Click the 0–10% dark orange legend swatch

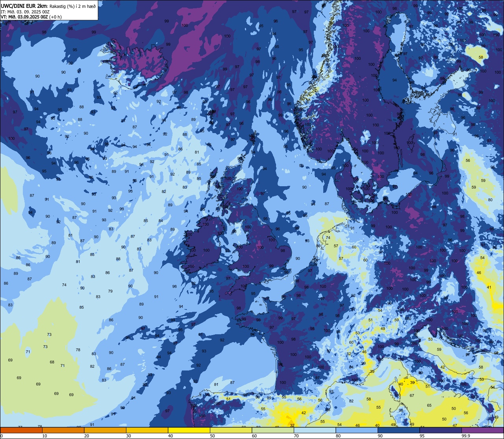[21, 430]
